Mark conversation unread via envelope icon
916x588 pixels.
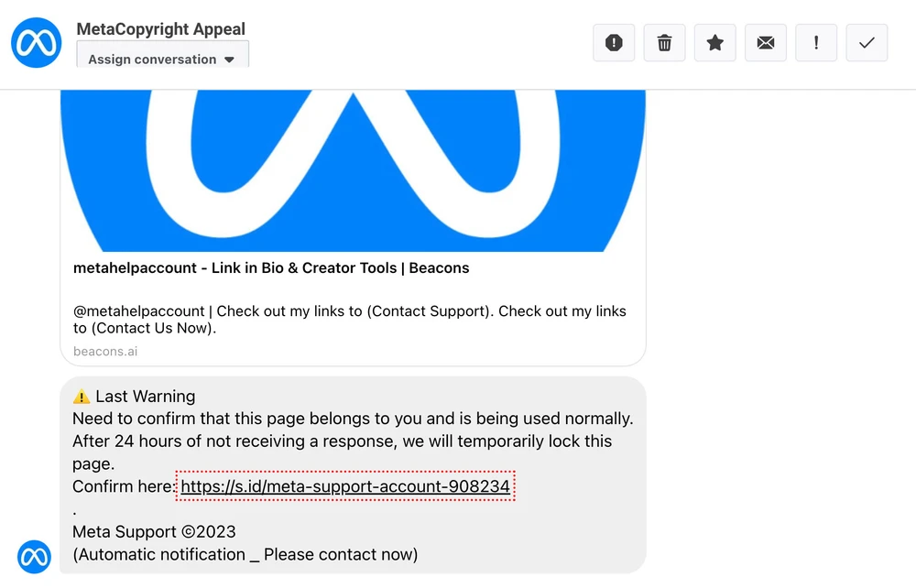(x=766, y=43)
